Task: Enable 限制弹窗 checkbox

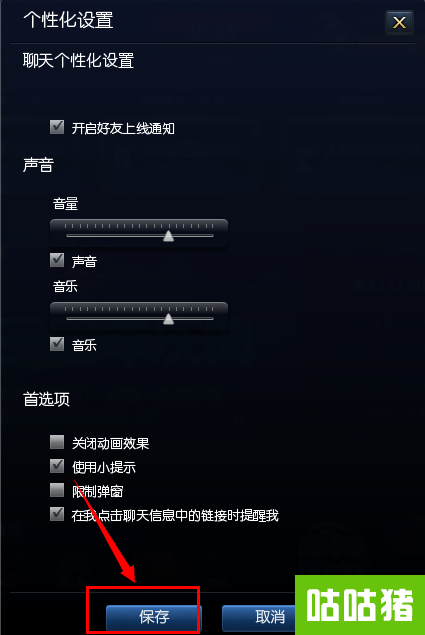Action: click(57, 490)
